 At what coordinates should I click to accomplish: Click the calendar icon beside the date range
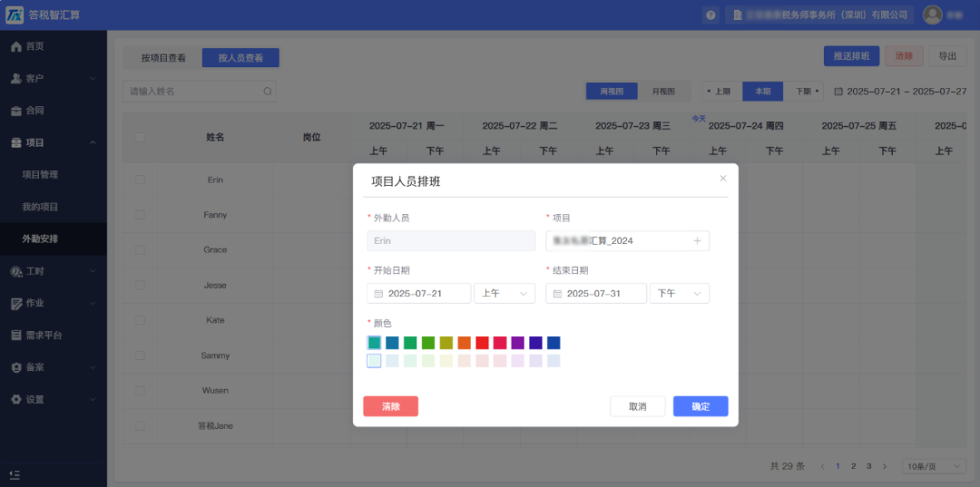pos(838,92)
